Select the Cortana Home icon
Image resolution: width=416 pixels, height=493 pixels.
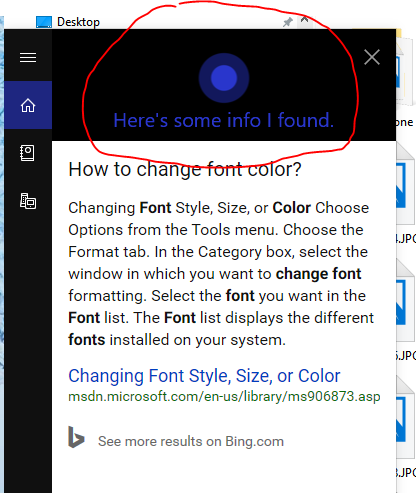point(28,105)
